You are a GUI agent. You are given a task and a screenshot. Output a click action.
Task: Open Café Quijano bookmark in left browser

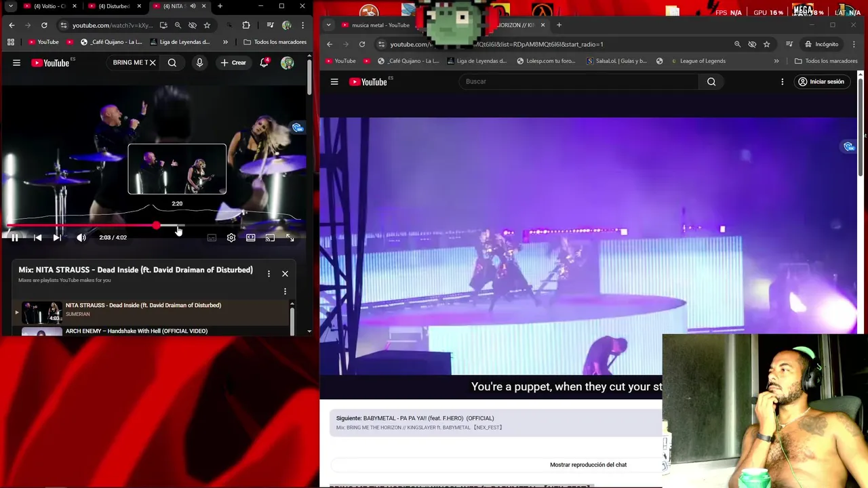pyautogui.click(x=111, y=42)
